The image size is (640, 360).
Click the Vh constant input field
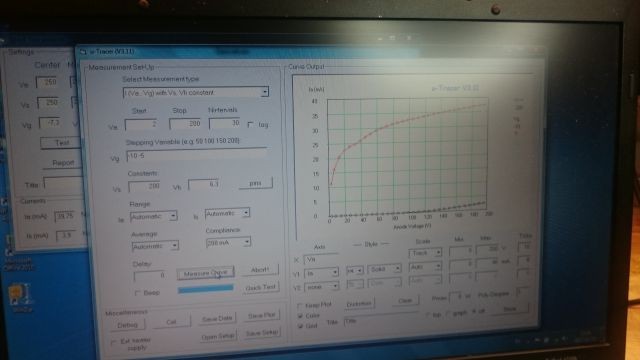[x=204, y=184]
